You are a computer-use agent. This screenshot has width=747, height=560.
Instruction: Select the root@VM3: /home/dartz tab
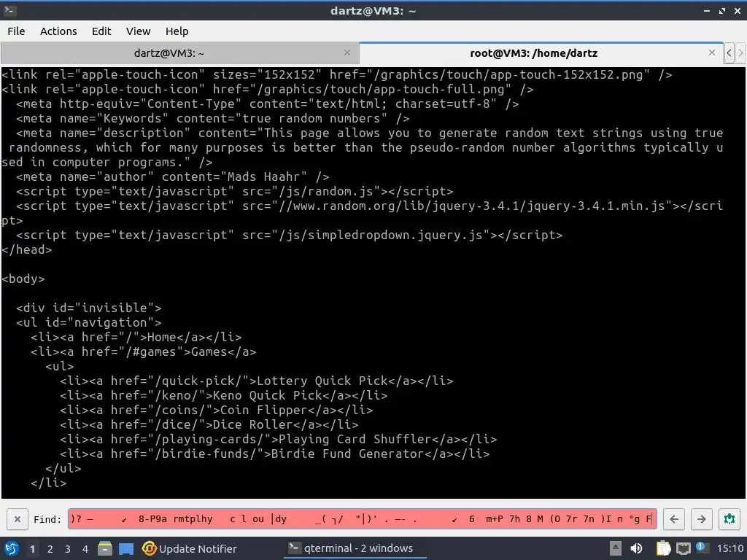533,53
